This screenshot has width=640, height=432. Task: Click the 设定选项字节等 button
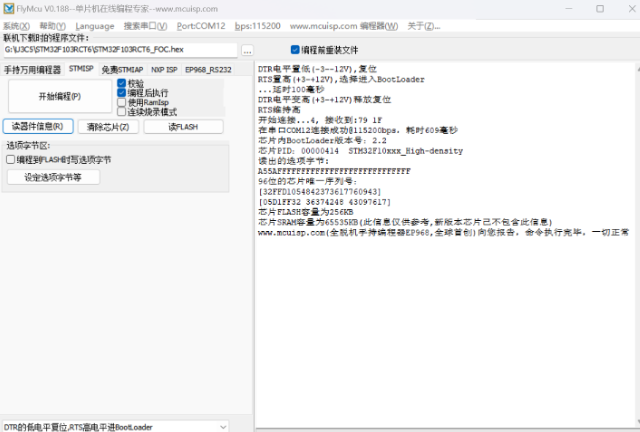tap(53, 177)
